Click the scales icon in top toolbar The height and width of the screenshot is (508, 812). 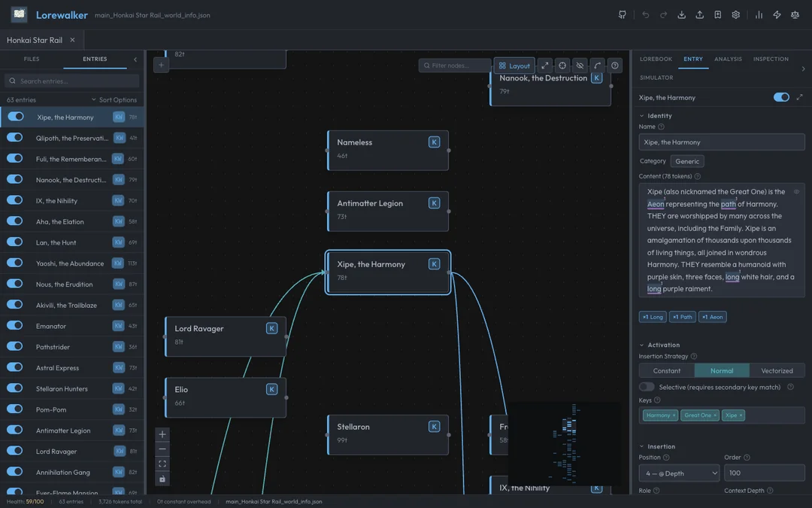click(x=795, y=15)
